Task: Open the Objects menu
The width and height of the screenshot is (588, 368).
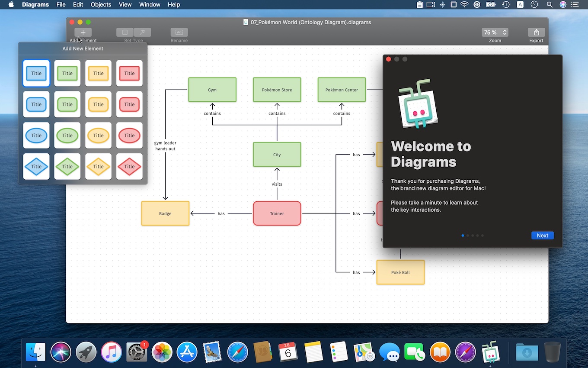Action: [101, 4]
